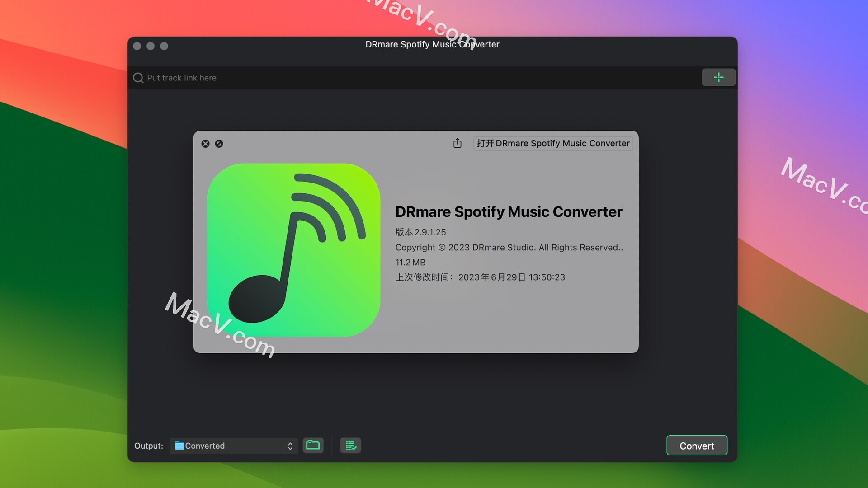Click '打开 DRmare Spotify Music Converter' button
Screen dimensions: 868x488
[x=553, y=143]
